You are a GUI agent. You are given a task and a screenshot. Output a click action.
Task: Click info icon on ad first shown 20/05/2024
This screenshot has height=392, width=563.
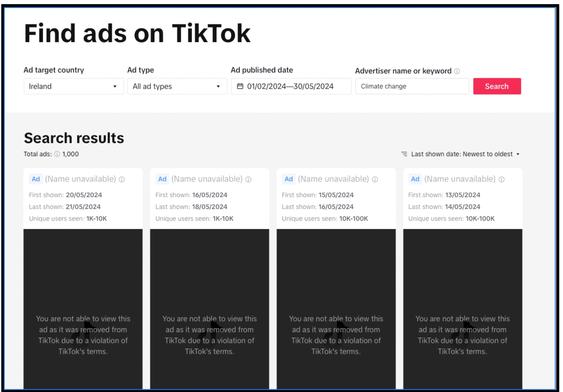[x=122, y=179]
